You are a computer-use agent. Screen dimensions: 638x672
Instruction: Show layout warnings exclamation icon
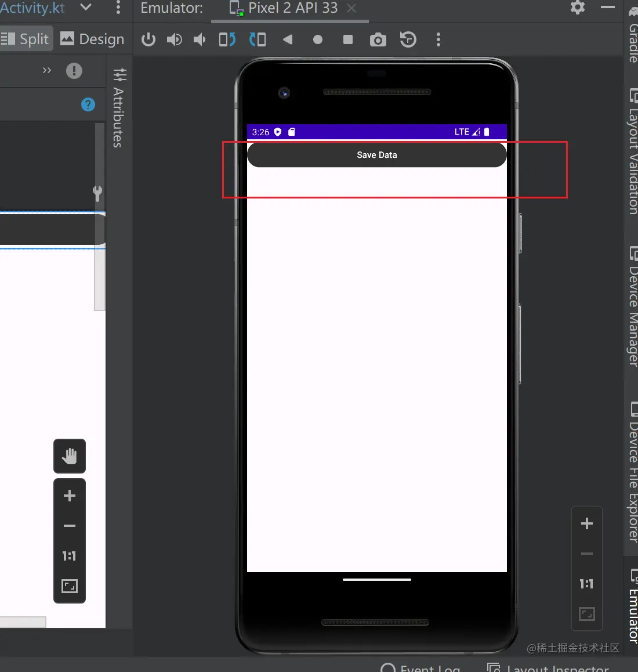(74, 71)
